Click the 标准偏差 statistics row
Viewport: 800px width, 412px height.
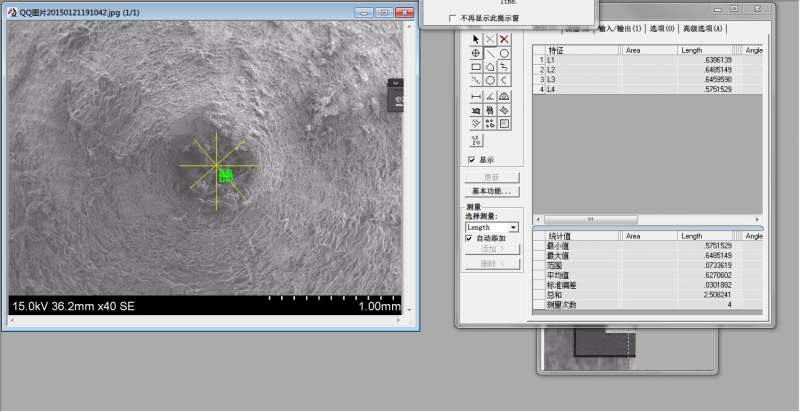click(x=648, y=285)
